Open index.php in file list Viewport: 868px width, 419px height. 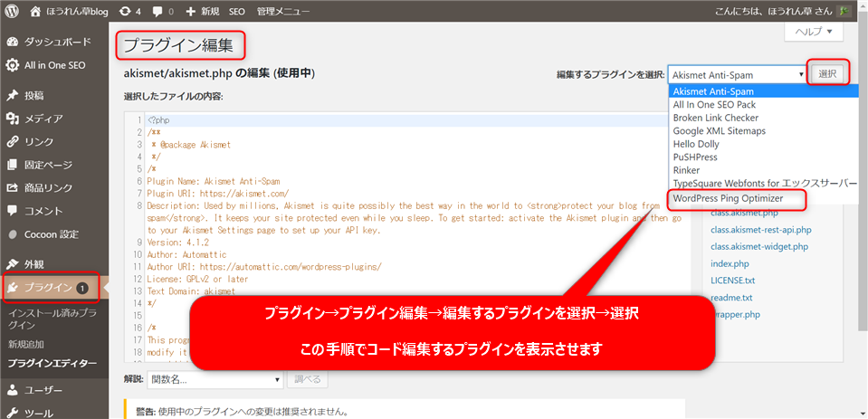coord(730,263)
